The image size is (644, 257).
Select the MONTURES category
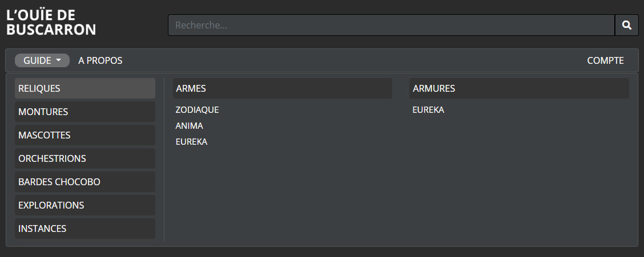tap(85, 112)
